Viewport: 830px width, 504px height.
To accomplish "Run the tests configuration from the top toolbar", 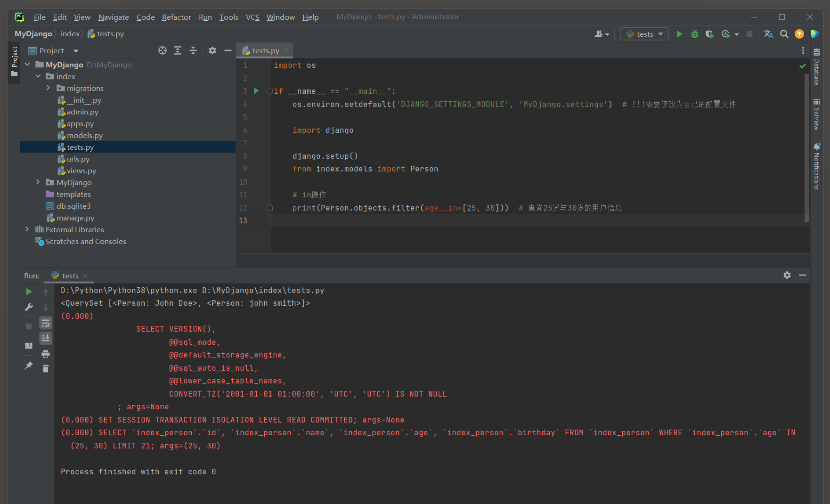I will (679, 34).
